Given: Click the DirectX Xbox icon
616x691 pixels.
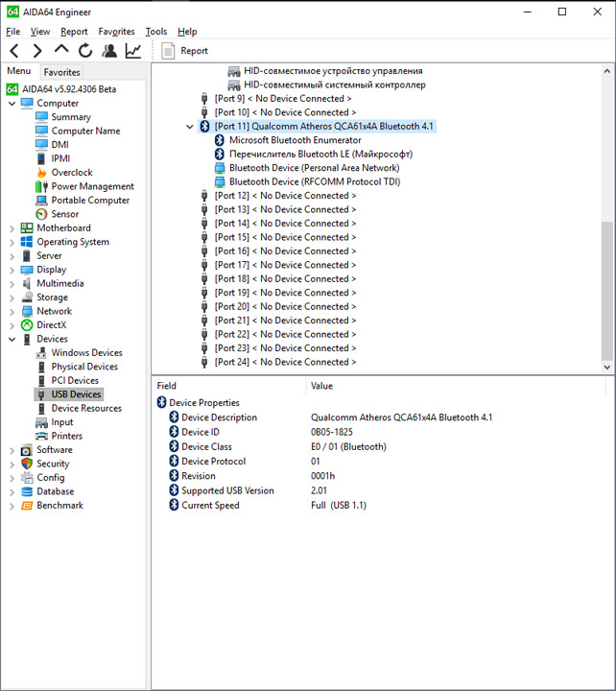Looking at the screenshot, I should tap(27, 325).
